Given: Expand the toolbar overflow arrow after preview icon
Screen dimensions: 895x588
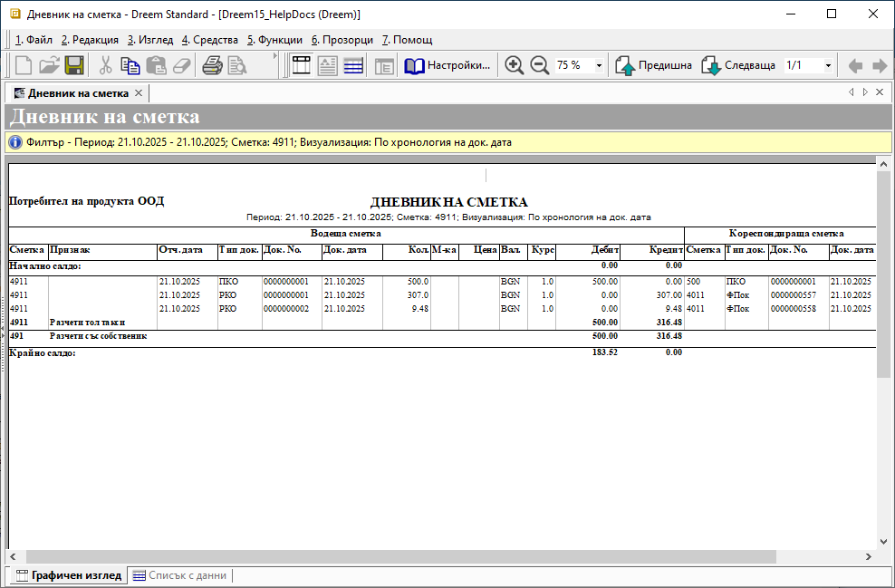Looking at the screenshot, I should coord(275,56).
